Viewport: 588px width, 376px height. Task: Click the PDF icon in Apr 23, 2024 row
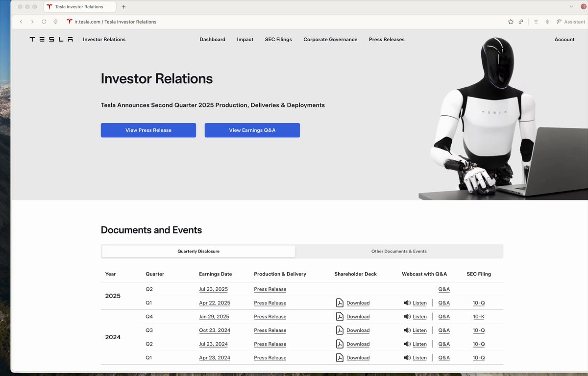[x=340, y=357]
